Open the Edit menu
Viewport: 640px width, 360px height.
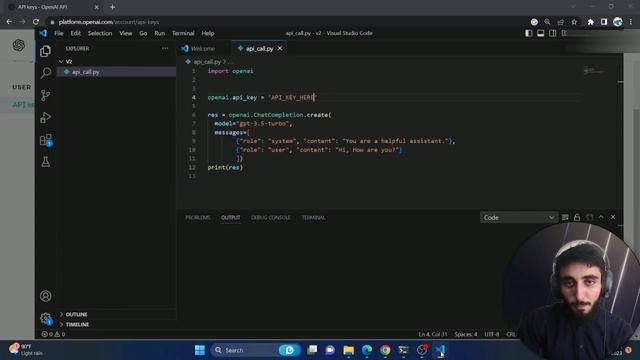coord(76,33)
